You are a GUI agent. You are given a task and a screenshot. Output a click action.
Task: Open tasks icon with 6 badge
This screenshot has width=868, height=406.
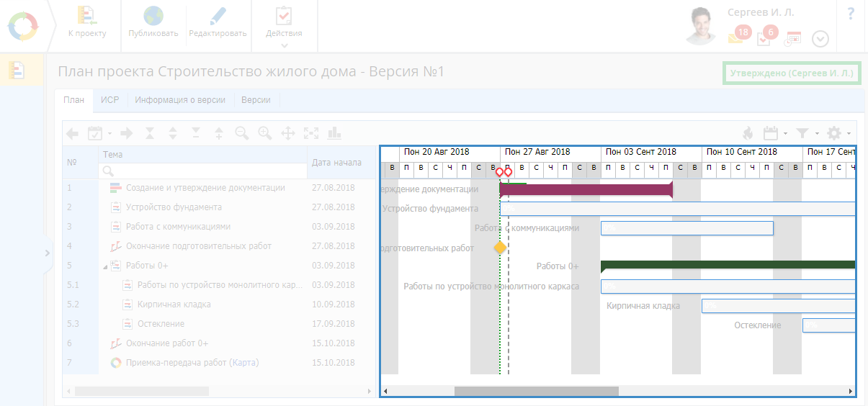click(x=765, y=37)
